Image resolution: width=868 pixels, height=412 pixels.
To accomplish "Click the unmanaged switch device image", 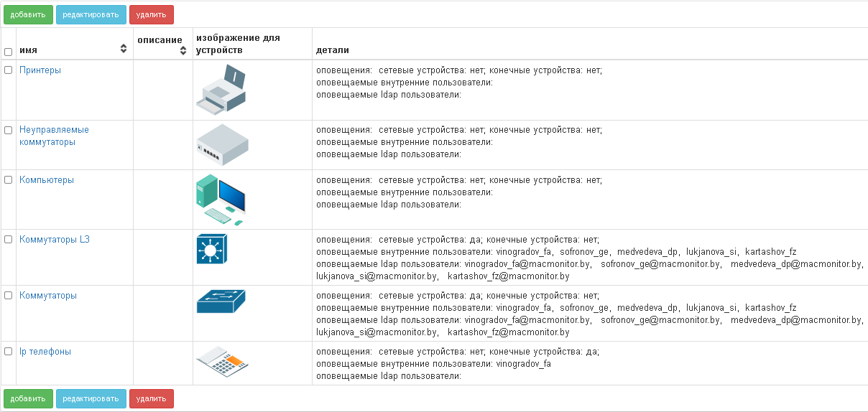I will pyautogui.click(x=222, y=145).
